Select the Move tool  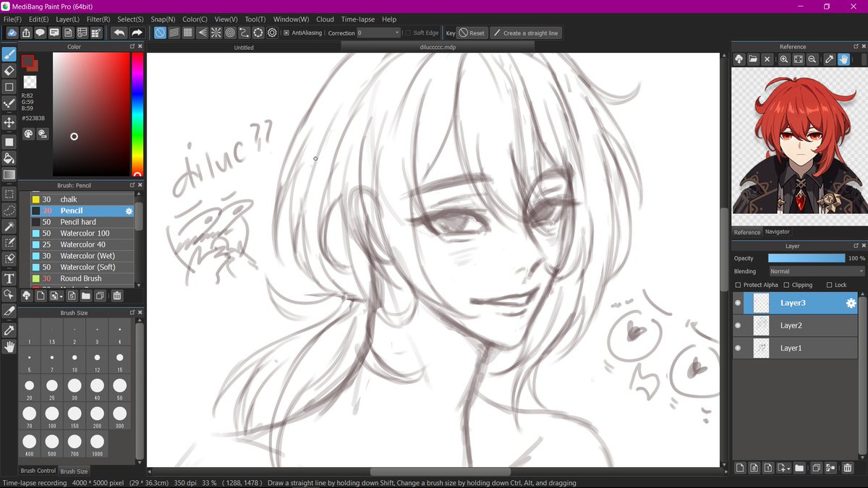9,123
